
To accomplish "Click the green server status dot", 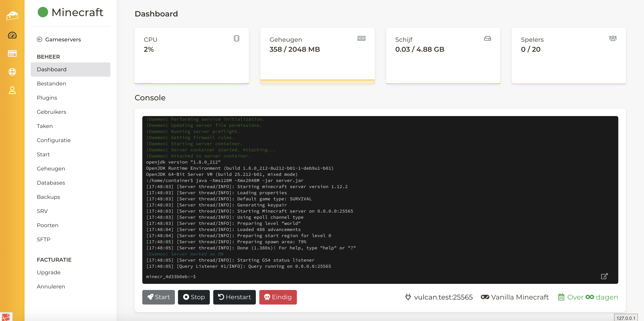I will click(x=43, y=12).
